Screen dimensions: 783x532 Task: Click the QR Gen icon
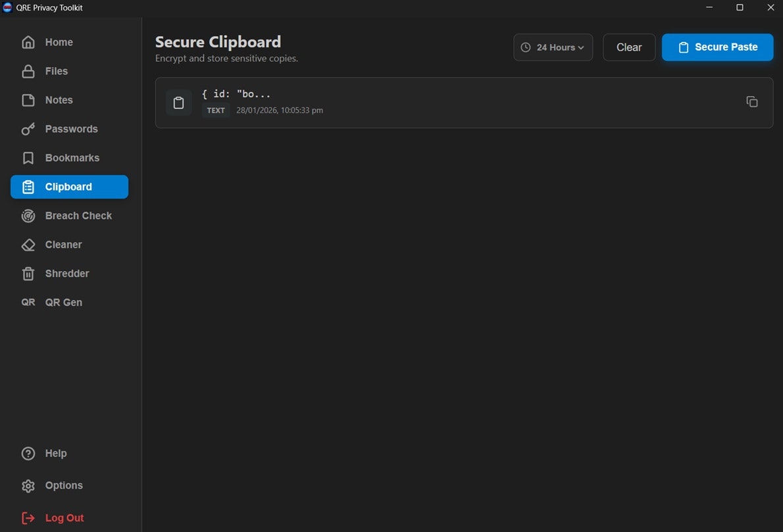28,302
